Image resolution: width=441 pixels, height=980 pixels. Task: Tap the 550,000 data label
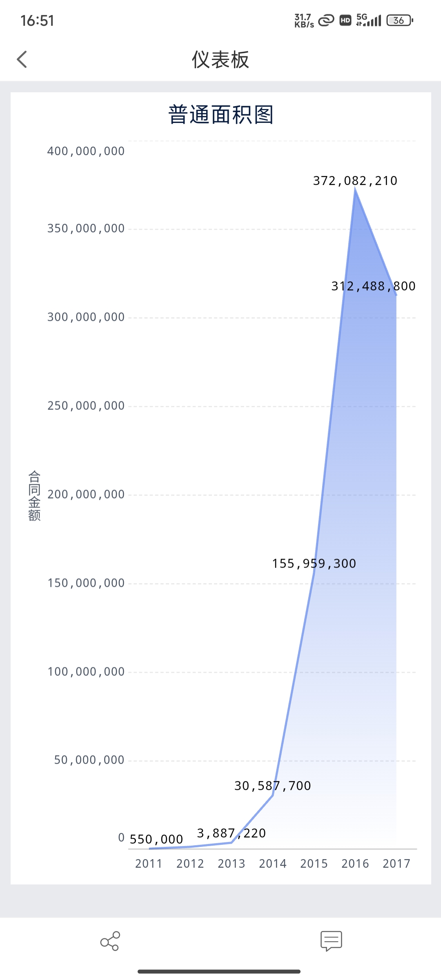coord(156,840)
